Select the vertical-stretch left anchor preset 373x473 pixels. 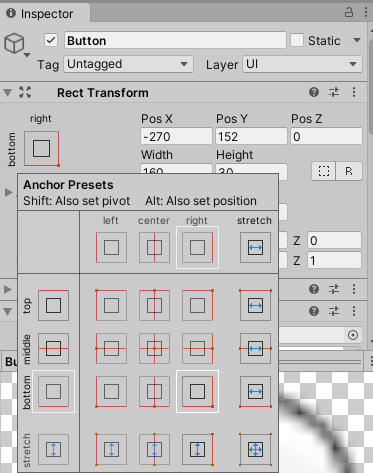pyautogui.click(x=111, y=449)
